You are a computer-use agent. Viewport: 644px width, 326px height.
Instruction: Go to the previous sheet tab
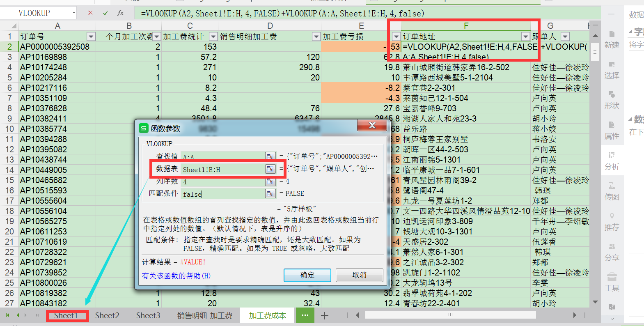tap(18, 315)
